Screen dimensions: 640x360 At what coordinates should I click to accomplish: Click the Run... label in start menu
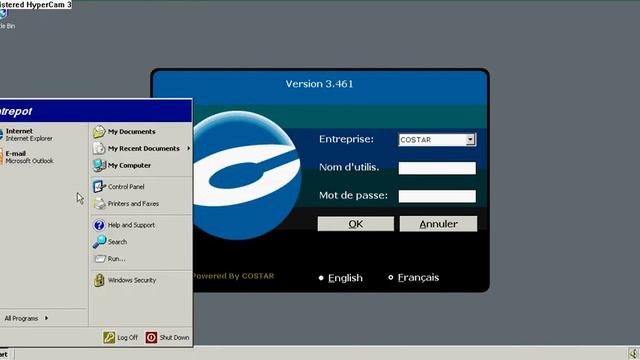click(117, 259)
